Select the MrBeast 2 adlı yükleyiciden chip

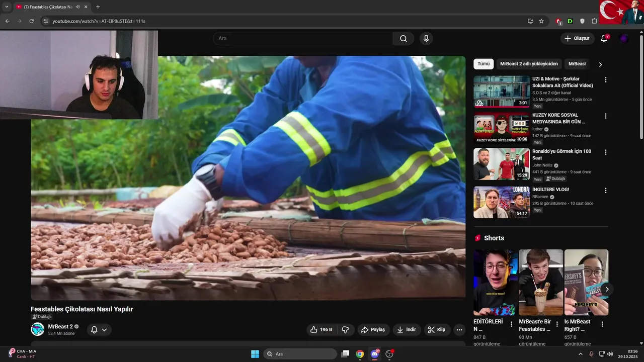(529, 64)
